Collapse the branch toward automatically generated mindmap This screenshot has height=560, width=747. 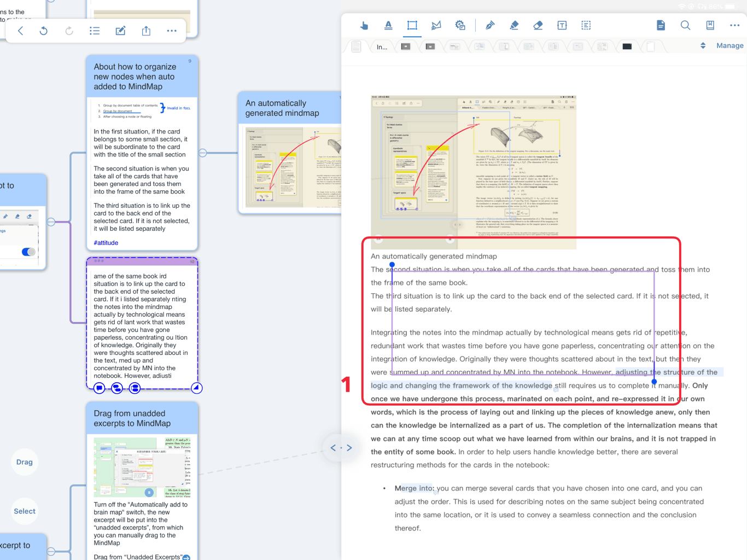coord(203,153)
